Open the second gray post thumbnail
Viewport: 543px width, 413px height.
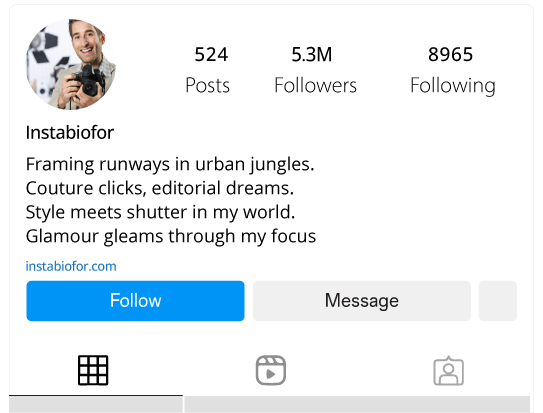click(357, 405)
